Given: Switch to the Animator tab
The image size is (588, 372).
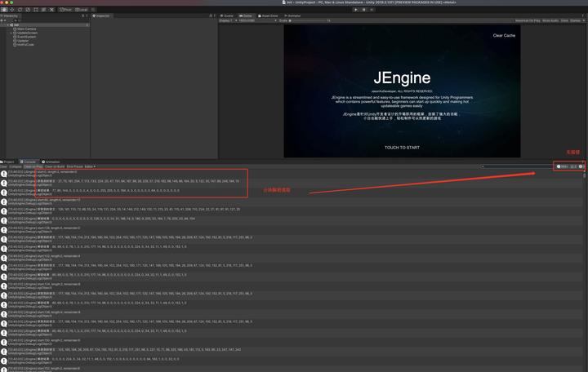Looking at the screenshot, I should pos(293,15).
